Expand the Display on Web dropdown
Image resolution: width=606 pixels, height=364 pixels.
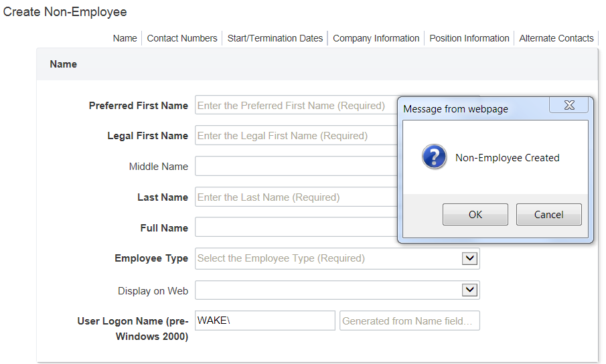469,290
